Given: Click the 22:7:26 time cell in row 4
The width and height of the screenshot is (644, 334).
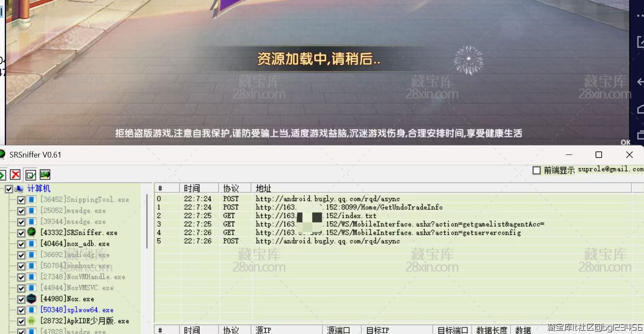Looking at the screenshot, I should pos(198,233).
